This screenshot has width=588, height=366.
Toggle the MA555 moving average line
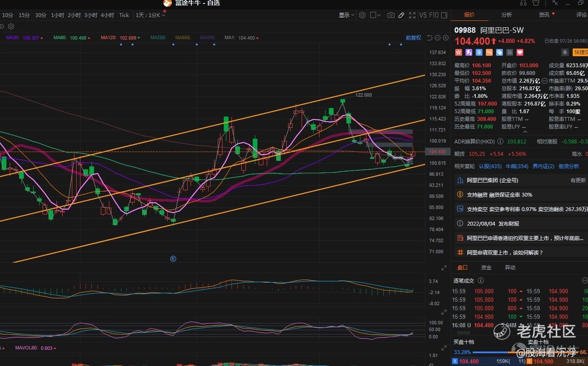(183, 38)
